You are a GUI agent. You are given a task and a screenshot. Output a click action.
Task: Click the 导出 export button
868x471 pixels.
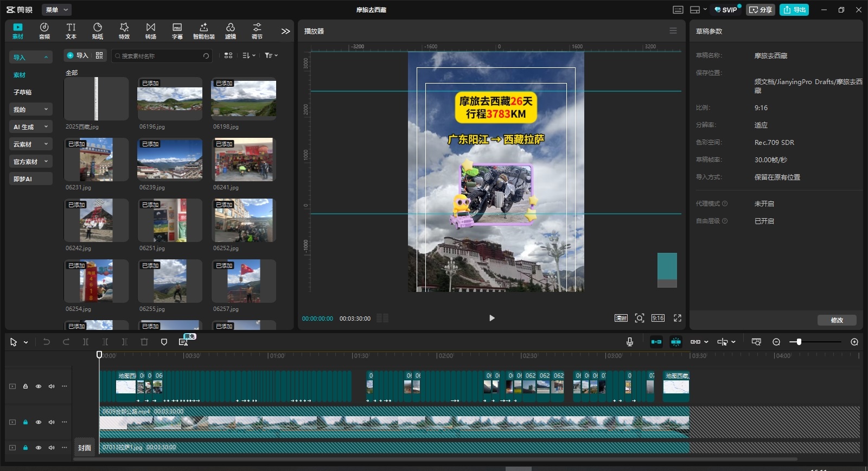click(x=794, y=10)
